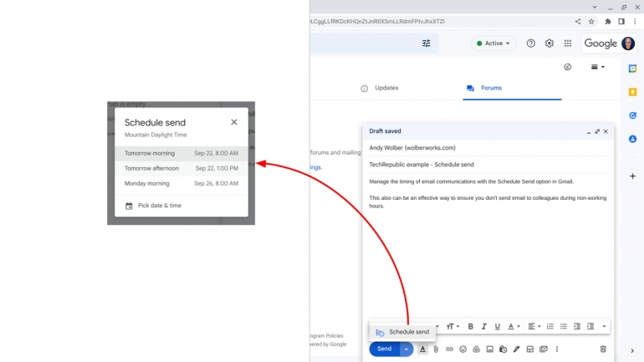Open more options three-dot menu in compose
Image resolution: width=644 pixels, height=362 pixels.
tap(557, 349)
